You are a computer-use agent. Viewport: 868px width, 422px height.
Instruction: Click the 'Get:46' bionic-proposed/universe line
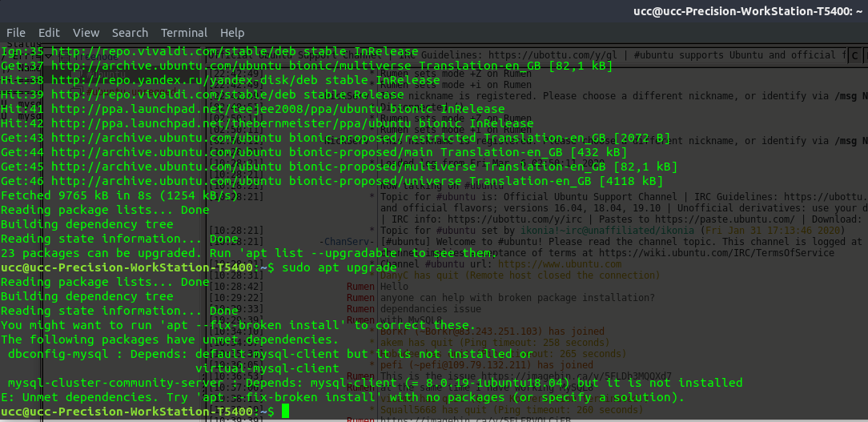pyautogui.click(x=332, y=181)
